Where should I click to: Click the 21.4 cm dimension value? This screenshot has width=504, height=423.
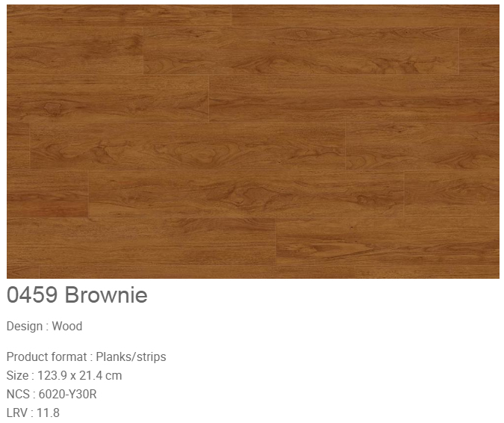[101, 376]
